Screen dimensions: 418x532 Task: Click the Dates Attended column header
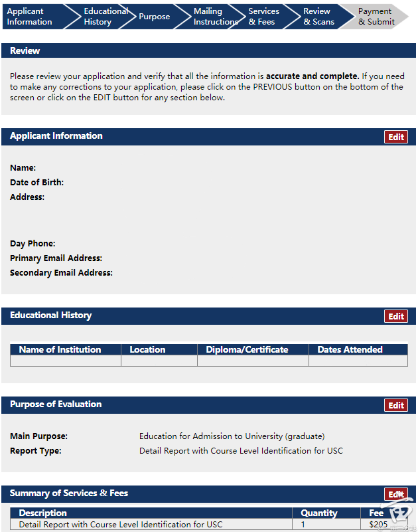point(350,349)
